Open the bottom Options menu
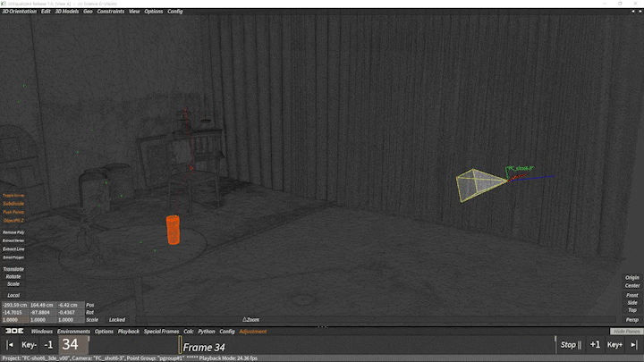 click(x=104, y=332)
